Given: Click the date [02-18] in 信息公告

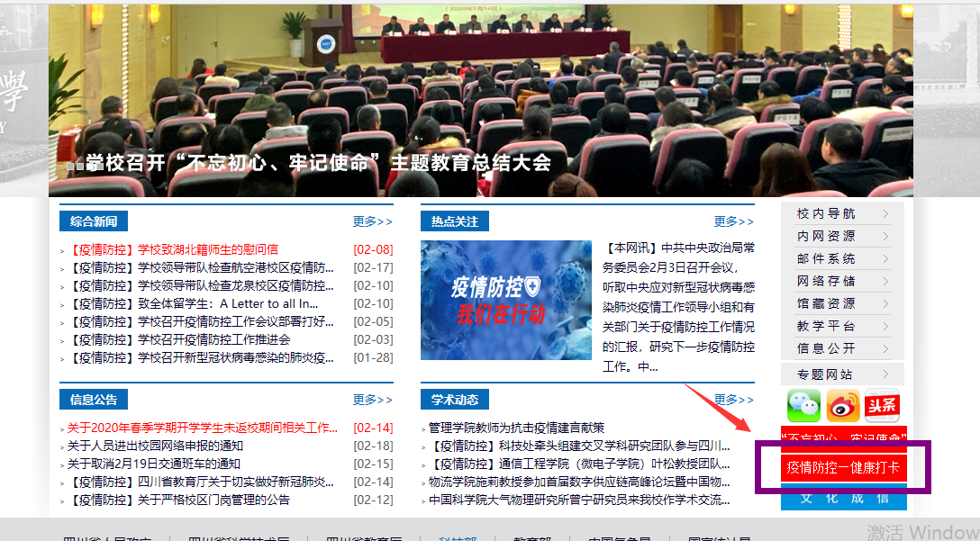Looking at the screenshot, I should 373,446.
